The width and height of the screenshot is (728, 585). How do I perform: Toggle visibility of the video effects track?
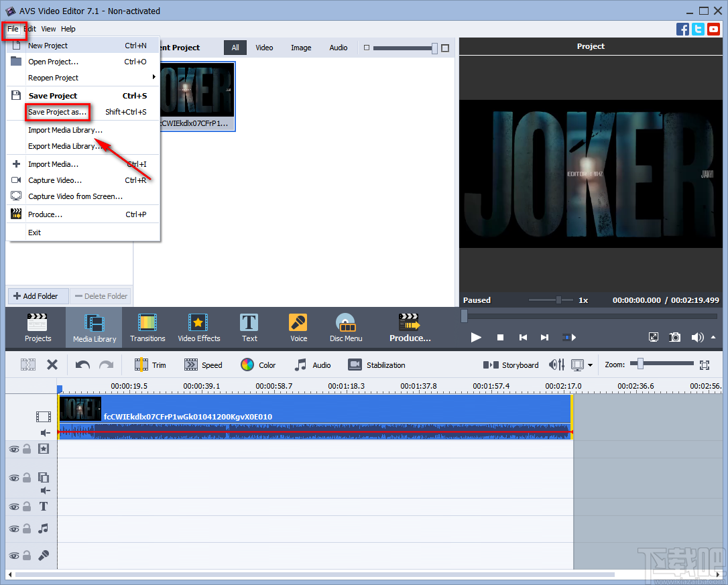(x=14, y=449)
